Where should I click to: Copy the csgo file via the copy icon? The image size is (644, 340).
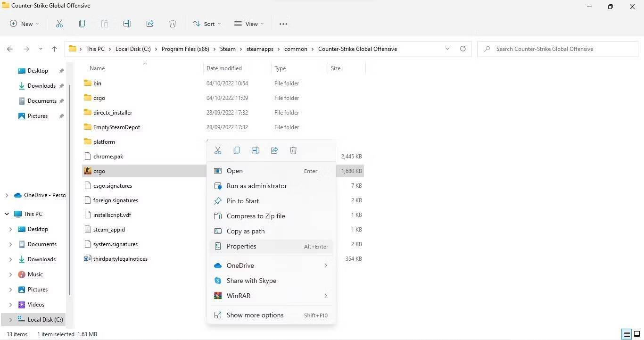(x=237, y=150)
